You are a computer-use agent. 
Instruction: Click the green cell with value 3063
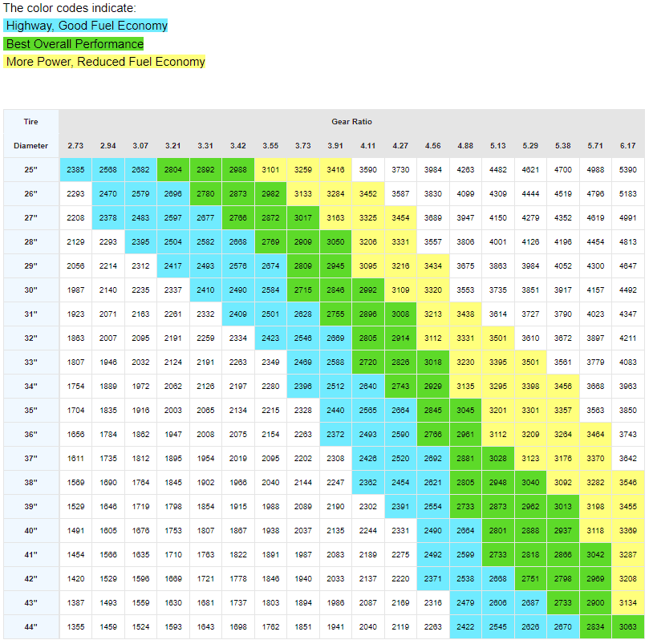click(628, 627)
